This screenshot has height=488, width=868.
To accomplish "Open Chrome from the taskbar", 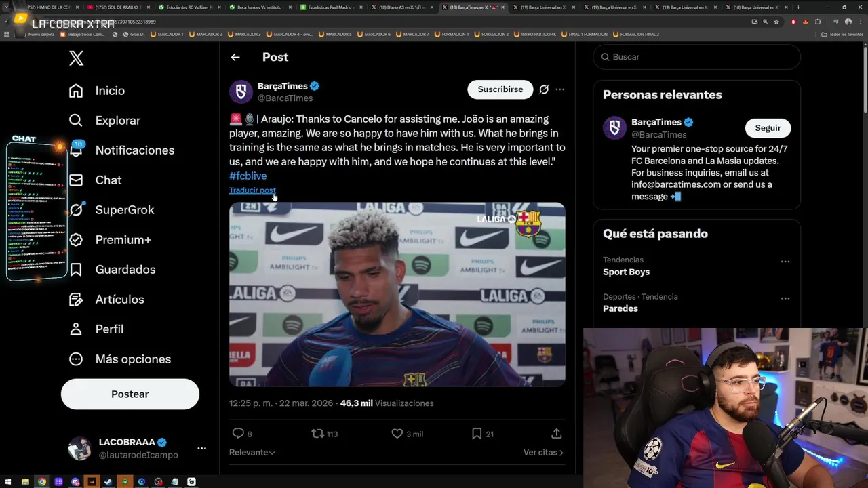I will [x=42, y=482].
